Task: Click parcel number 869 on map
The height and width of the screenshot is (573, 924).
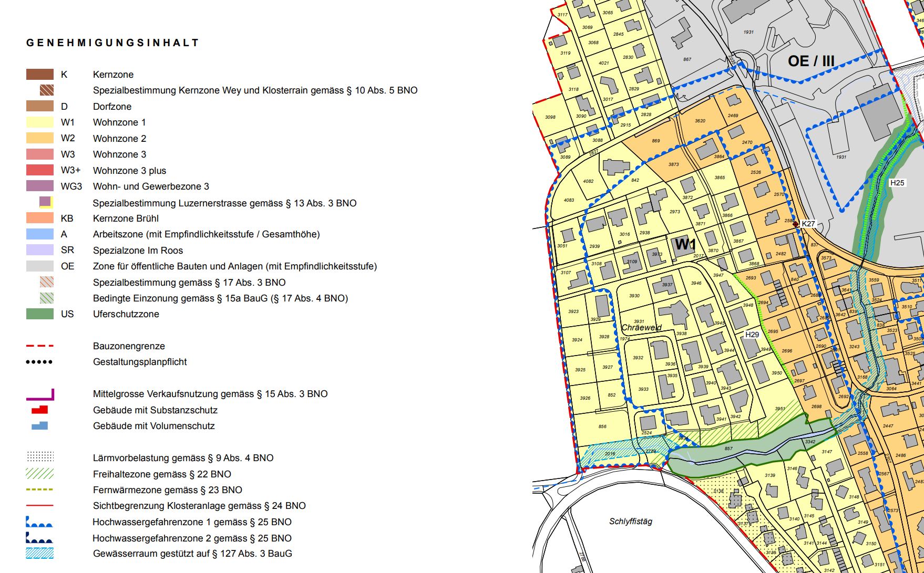Action: 656,141
